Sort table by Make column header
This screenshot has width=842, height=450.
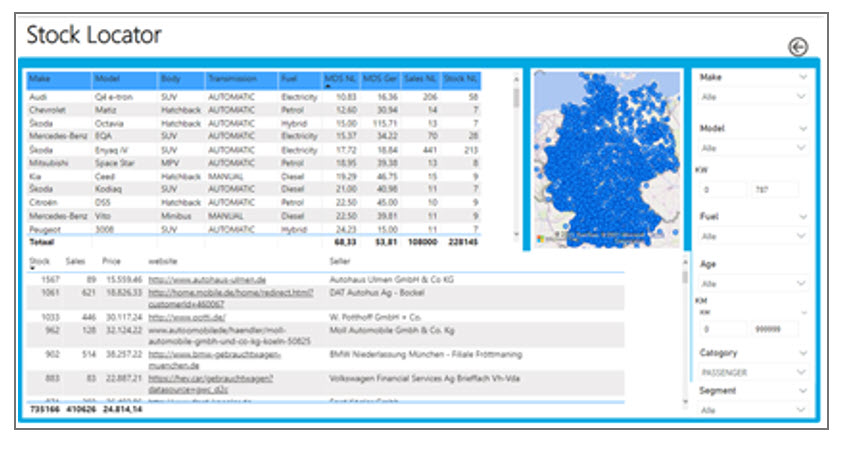(x=40, y=78)
